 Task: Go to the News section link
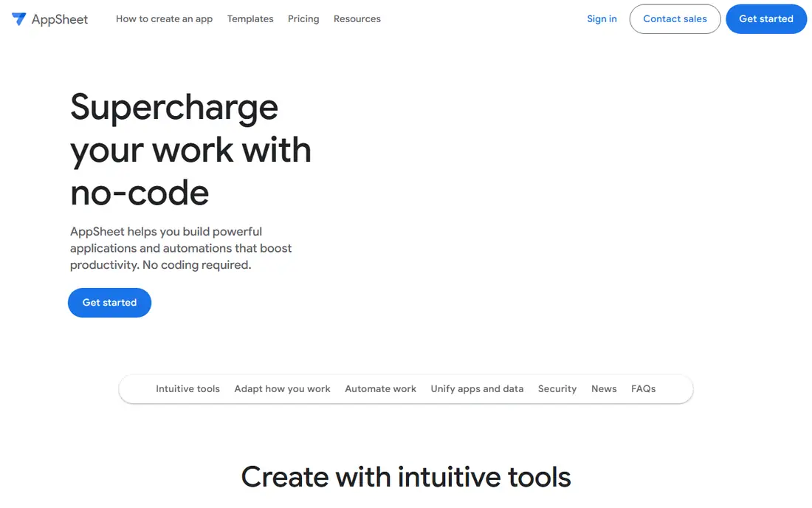[x=604, y=389]
